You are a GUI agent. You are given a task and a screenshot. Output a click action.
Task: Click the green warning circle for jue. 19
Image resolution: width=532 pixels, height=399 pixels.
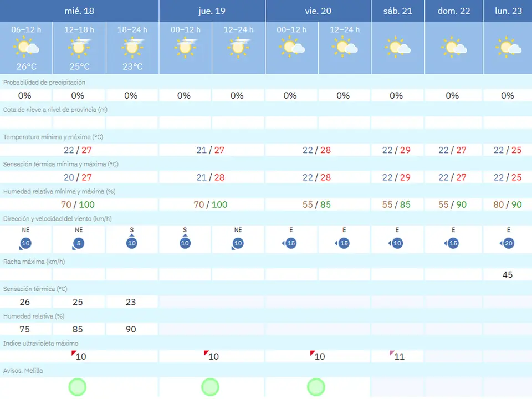pyautogui.click(x=211, y=387)
